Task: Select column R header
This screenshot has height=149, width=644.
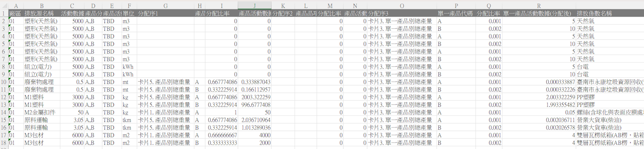Action: coord(539,6)
